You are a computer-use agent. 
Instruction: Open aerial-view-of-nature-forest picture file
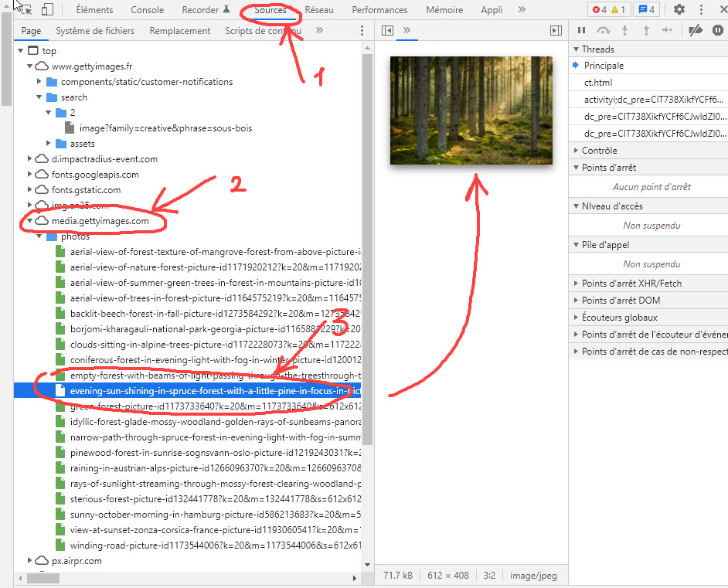tap(216, 267)
